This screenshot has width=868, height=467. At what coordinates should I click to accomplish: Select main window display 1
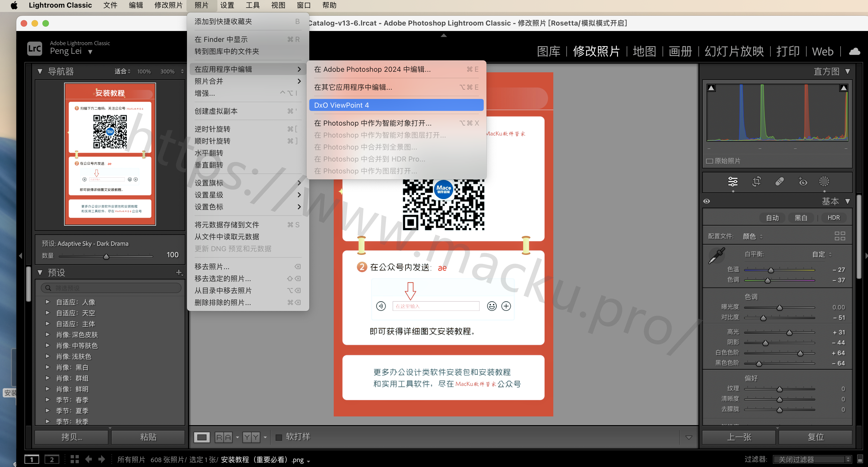32,459
